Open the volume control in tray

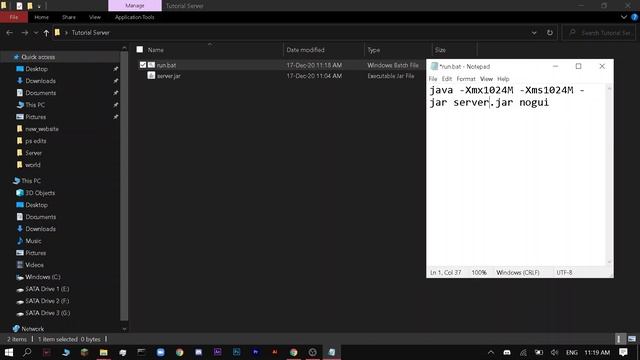pos(554,352)
